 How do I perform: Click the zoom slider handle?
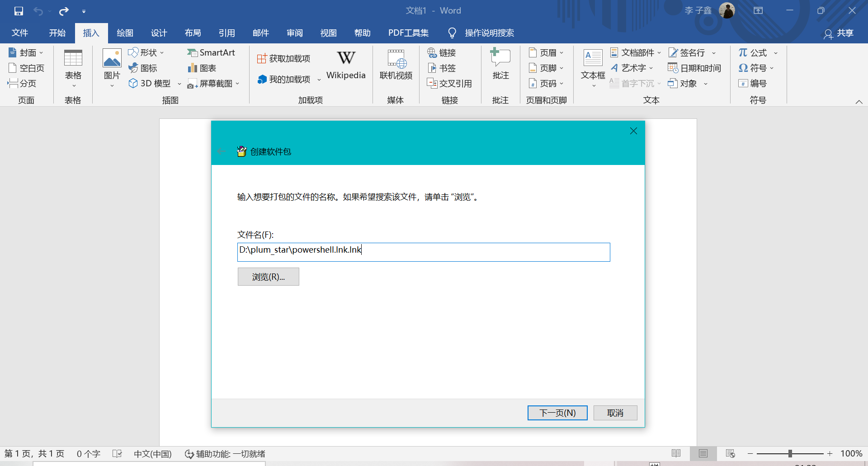pos(790,453)
